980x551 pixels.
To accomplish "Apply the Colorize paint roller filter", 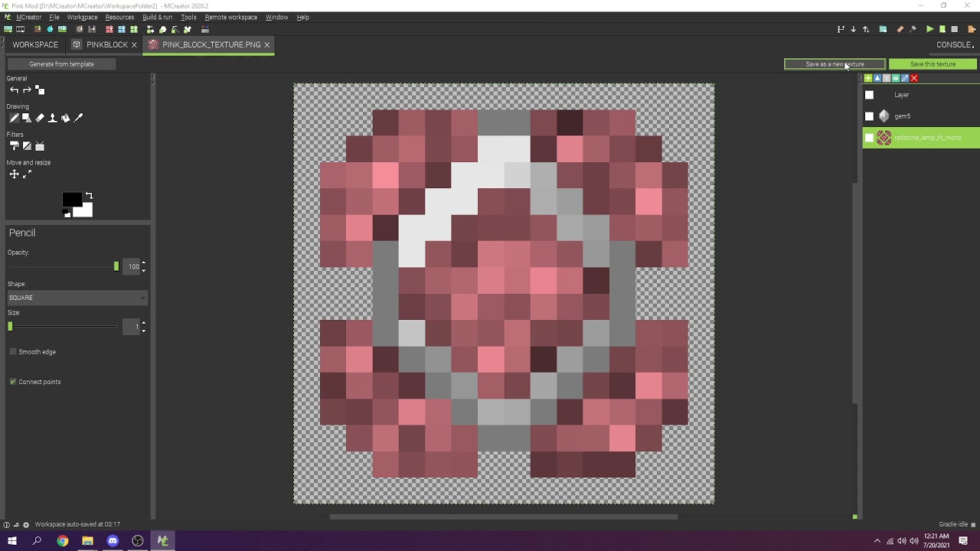I will 14,146.
